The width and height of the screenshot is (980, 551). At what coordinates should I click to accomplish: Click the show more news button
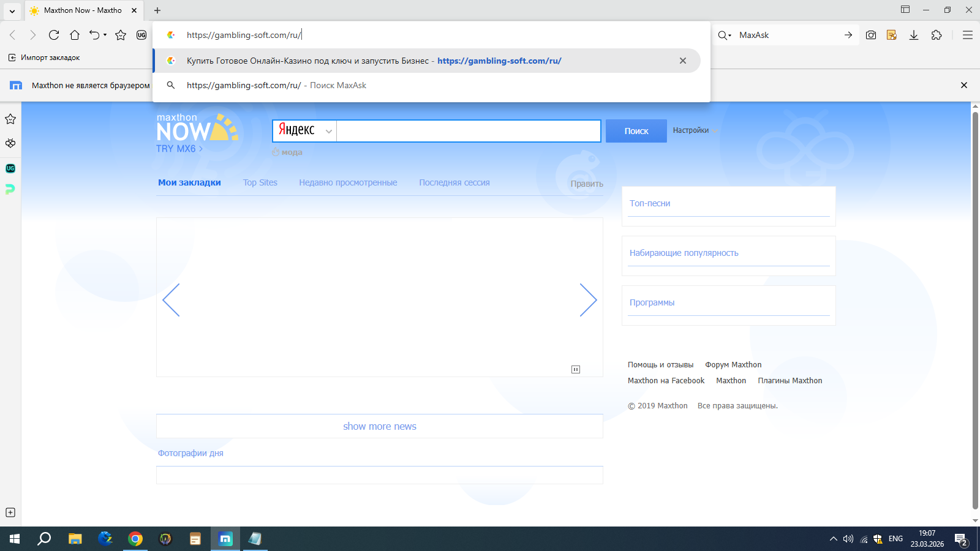point(380,426)
